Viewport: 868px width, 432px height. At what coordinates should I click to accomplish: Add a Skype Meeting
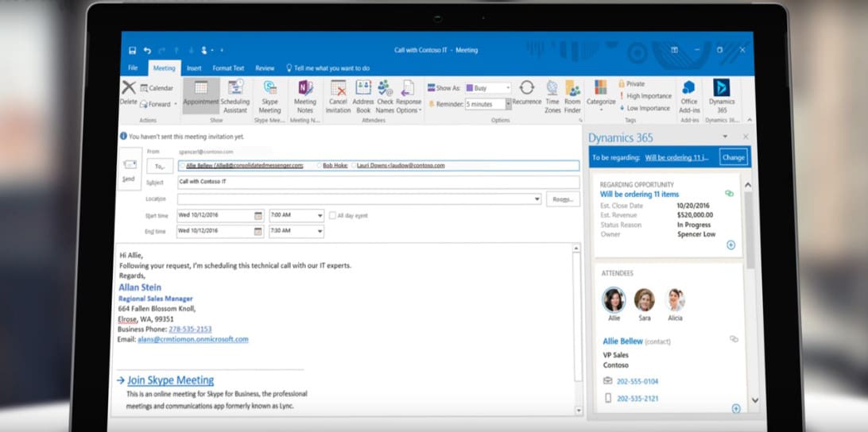point(269,96)
